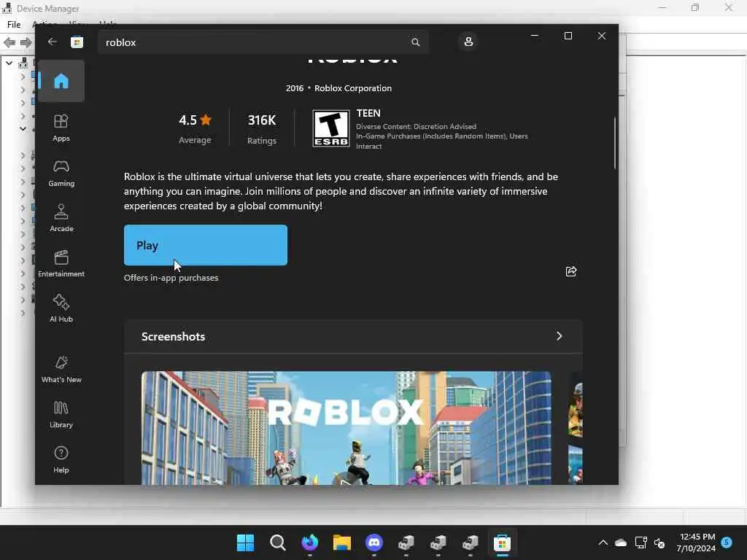This screenshot has height=560, width=747.
Task: Open the Library section
Action: (x=61, y=414)
